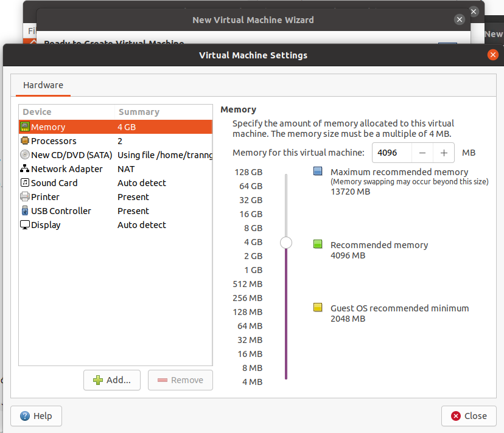Click the blue Maximum recommended memory marker
The height and width of the screenshot is (433, 504).
pos(318,171)
